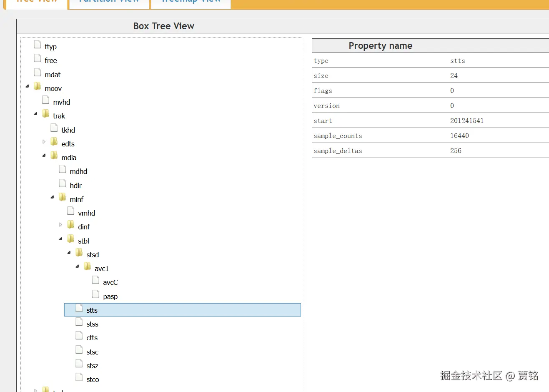Click the folder icon beside the expanded trak

[x=46, y=114]
